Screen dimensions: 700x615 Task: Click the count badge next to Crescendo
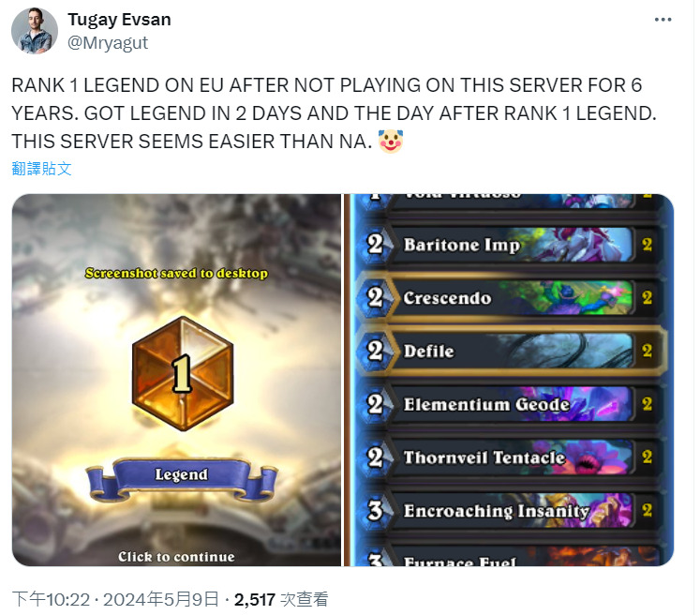coord(647,297)
